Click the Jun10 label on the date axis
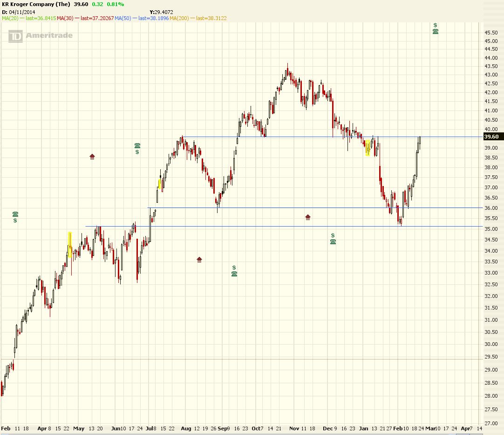Image resolution: width=504 pixels, height=435 pixels. click(x=119, y=428)
